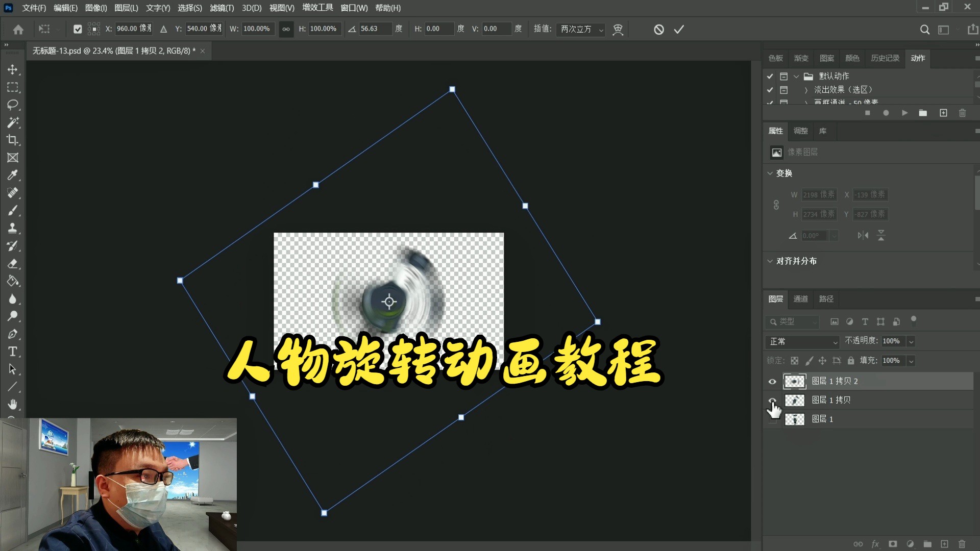Switch to the 通道 tab
The image size is (980, 551).
point(801,299)
